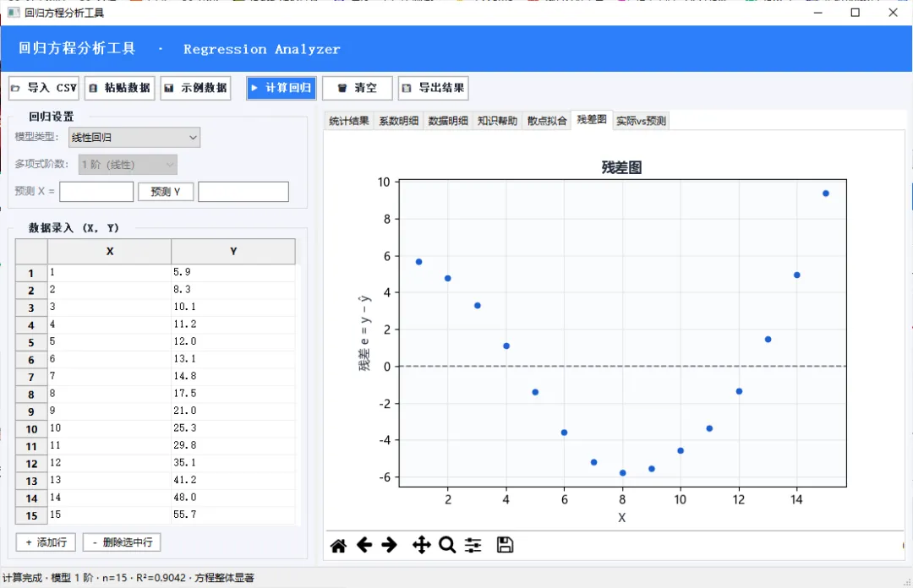Go back to previous view arrow
The height and width of the screenshot is (588, 913).
364,546
